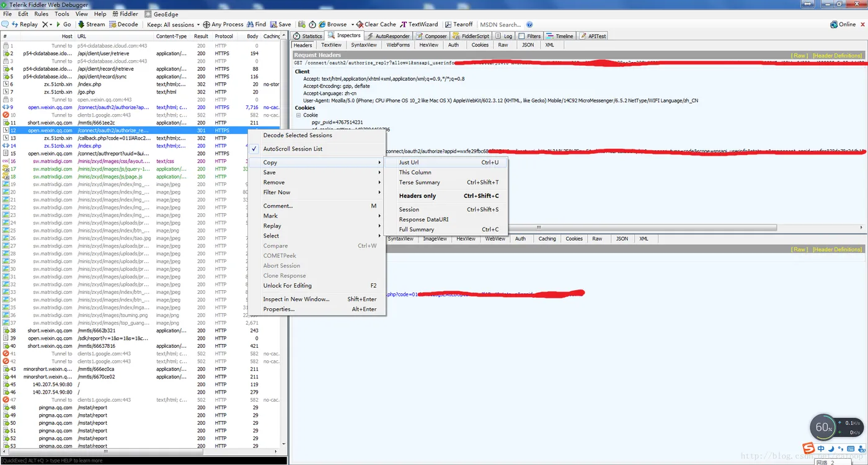Choose Headers only from Copy submenu

[445, 196]
